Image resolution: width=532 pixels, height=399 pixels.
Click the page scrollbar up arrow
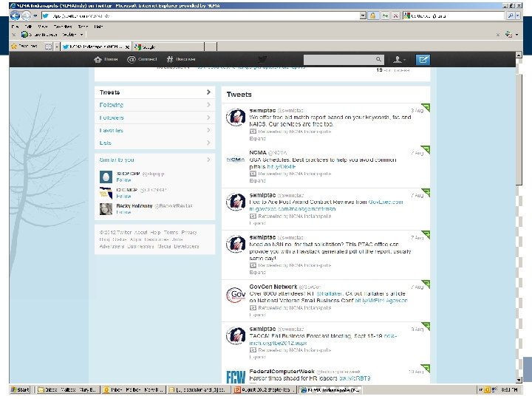point(519,55)
